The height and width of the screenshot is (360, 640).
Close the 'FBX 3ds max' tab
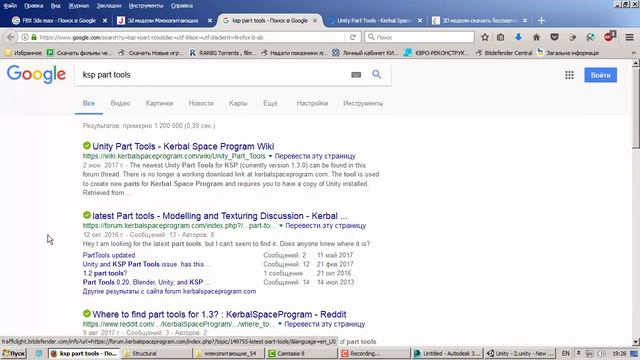105,20
